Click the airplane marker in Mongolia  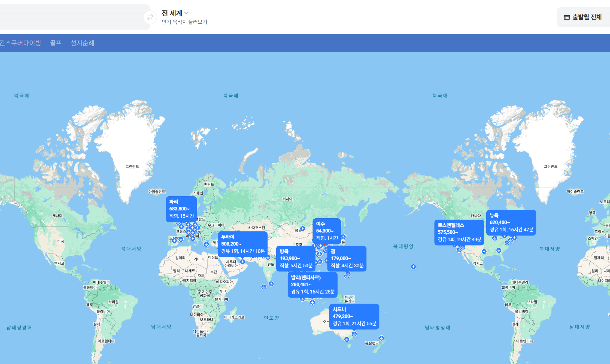click(303, 229)
